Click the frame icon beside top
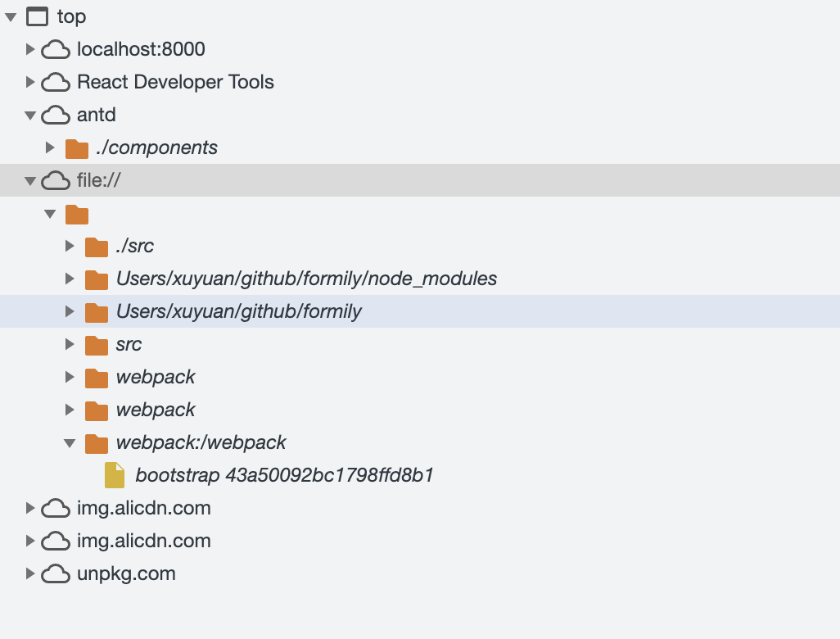This screenshot has height=639, width=840. [38, 16]
